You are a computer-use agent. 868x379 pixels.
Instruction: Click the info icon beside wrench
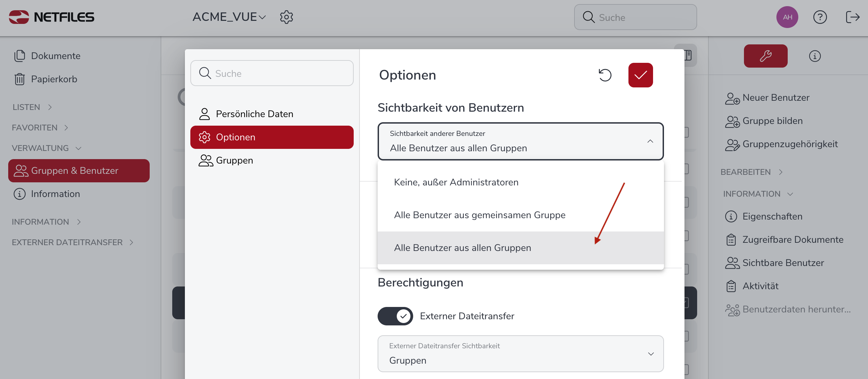[x=815, y=56]
